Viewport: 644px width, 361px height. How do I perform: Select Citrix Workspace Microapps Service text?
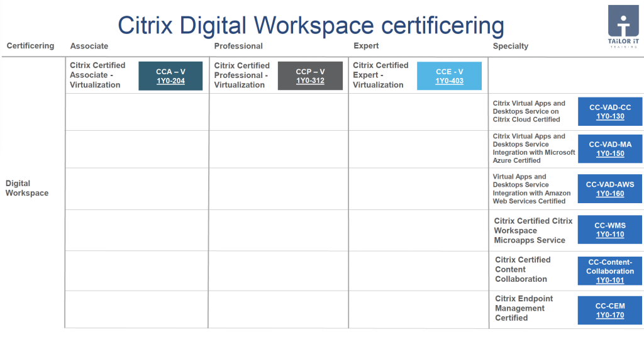(533, 230)
